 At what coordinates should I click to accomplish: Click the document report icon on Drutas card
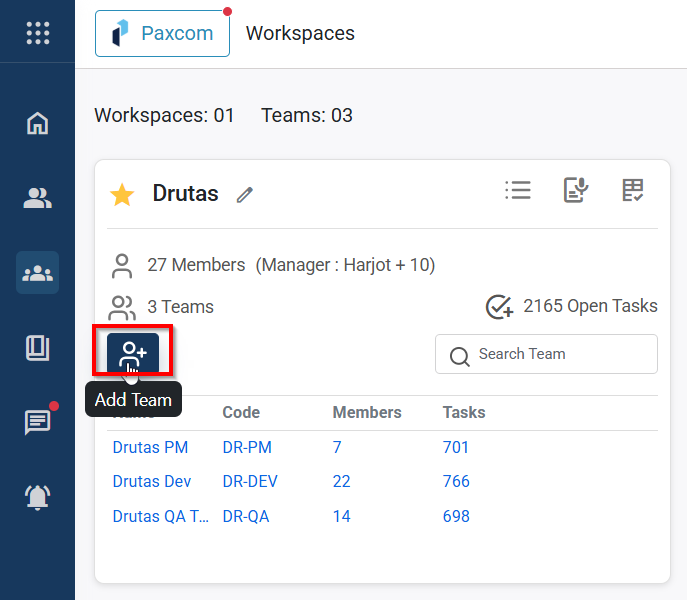[x=575, y=190]
